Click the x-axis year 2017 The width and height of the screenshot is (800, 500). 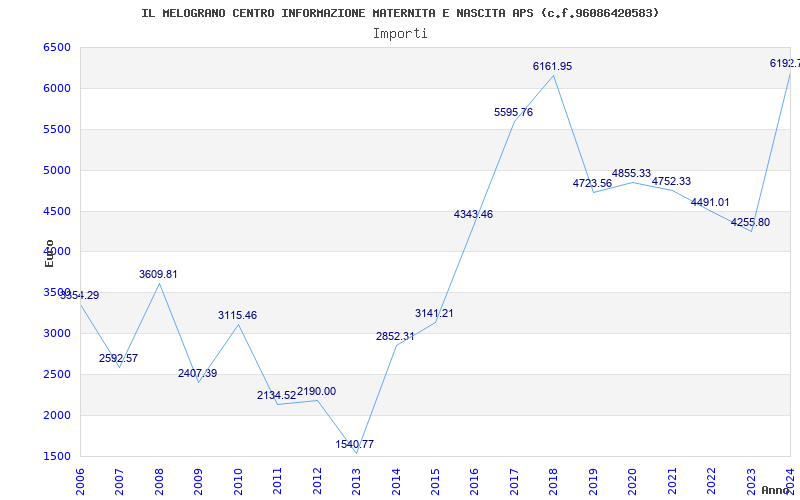514,481
